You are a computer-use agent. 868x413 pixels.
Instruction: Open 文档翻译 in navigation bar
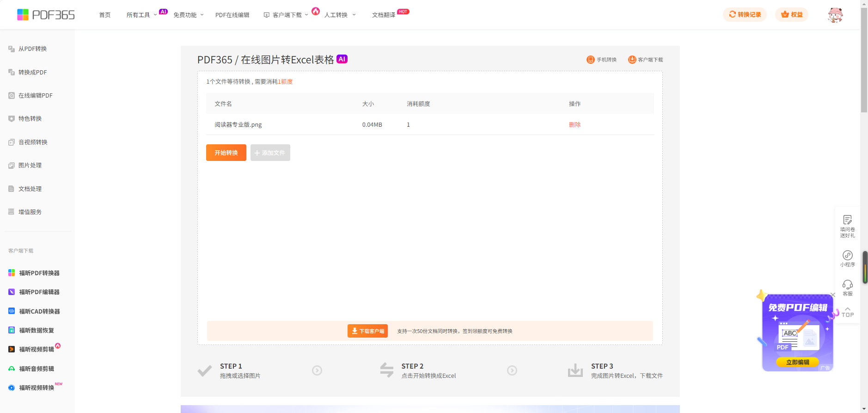point(384,15)
